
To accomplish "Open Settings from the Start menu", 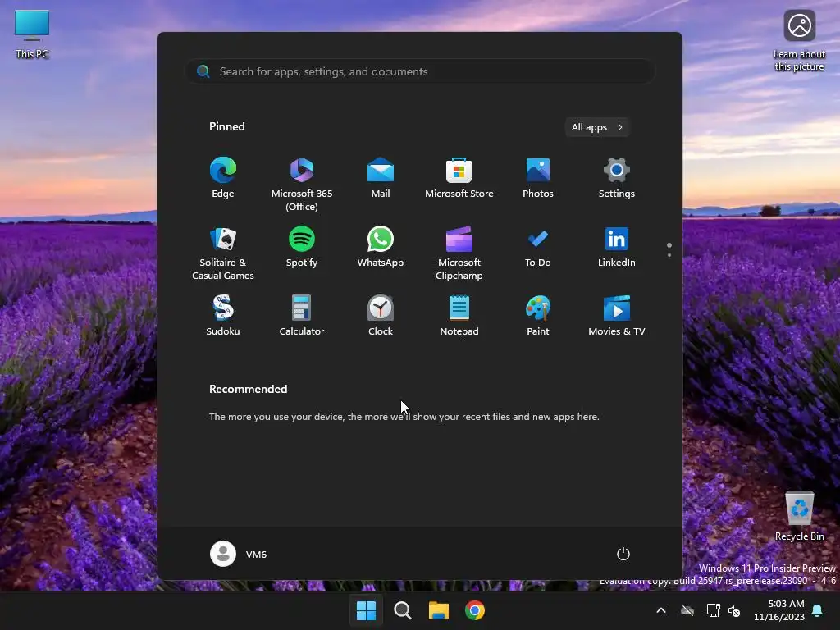I will click(617, 179).
